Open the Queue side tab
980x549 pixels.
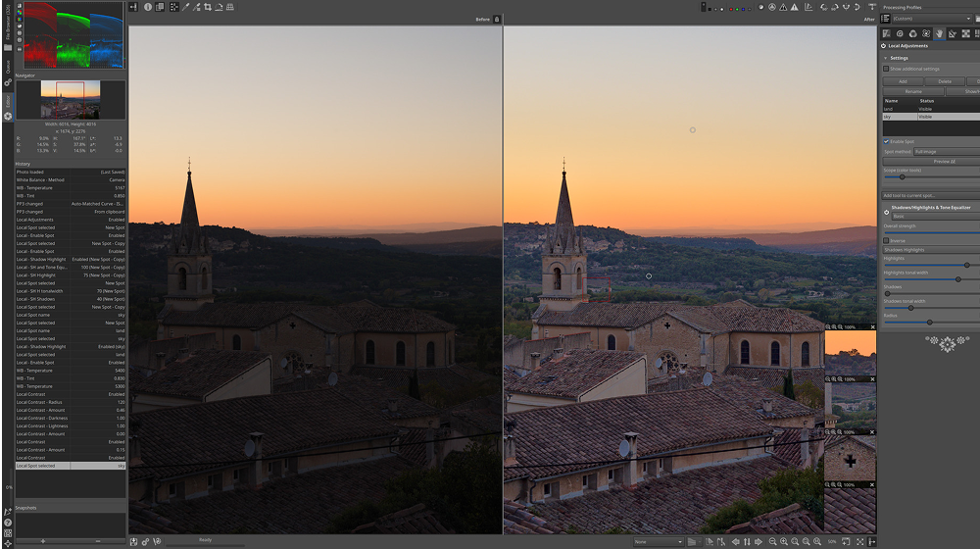pos(8,72)
